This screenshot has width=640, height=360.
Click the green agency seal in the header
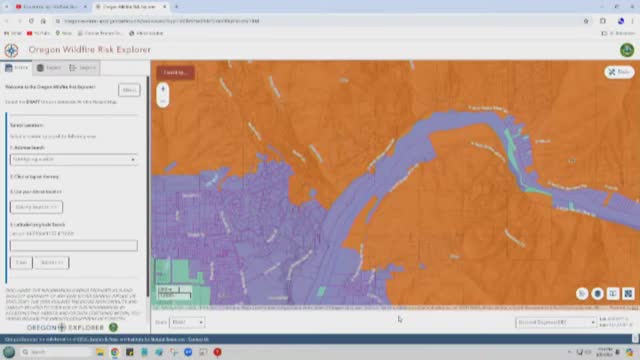[x=627, y=50]
